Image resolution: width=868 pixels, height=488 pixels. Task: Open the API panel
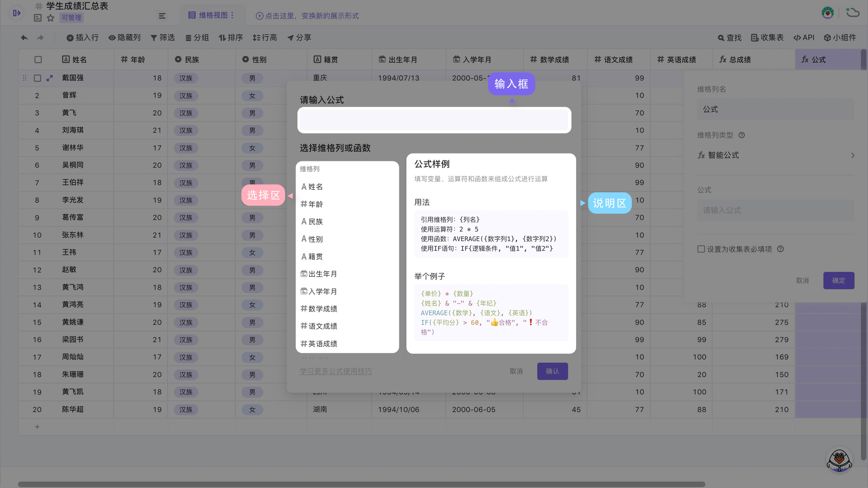pos(804,37)
